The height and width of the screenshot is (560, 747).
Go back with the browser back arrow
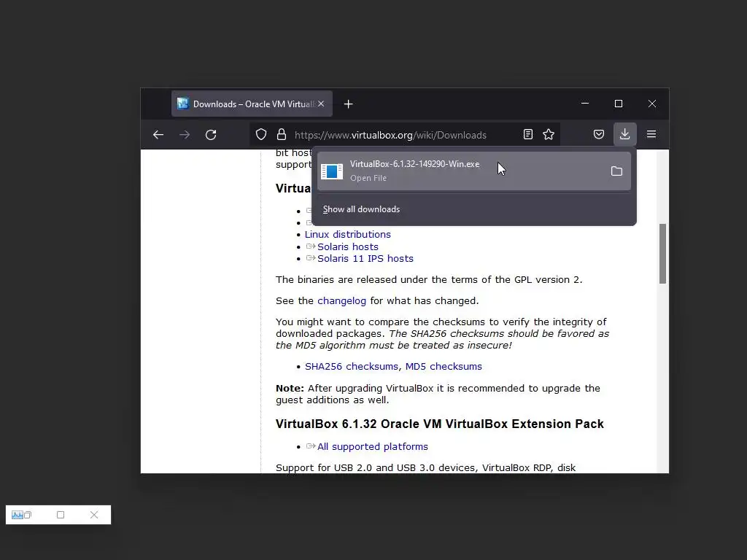tap(158, 135)
